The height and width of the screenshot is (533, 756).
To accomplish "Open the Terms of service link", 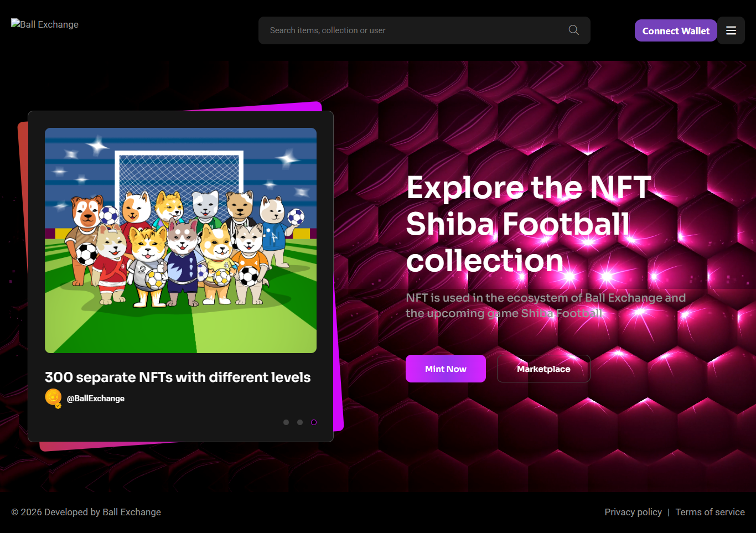I will pos(710,512).
